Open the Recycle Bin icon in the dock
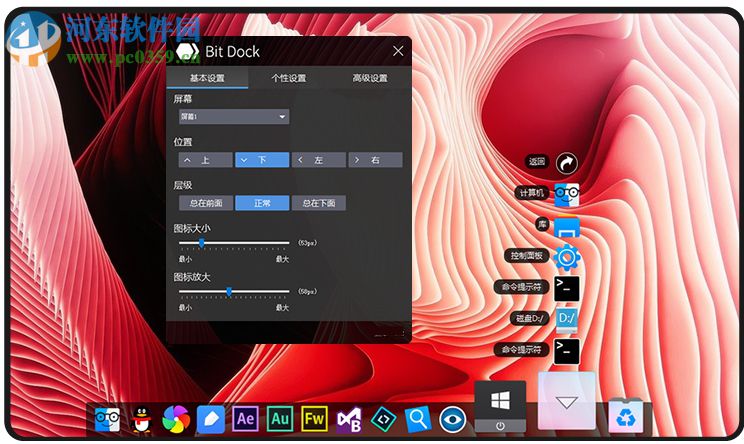The height and width of the screenshot is (444, 744). [626, 416]
